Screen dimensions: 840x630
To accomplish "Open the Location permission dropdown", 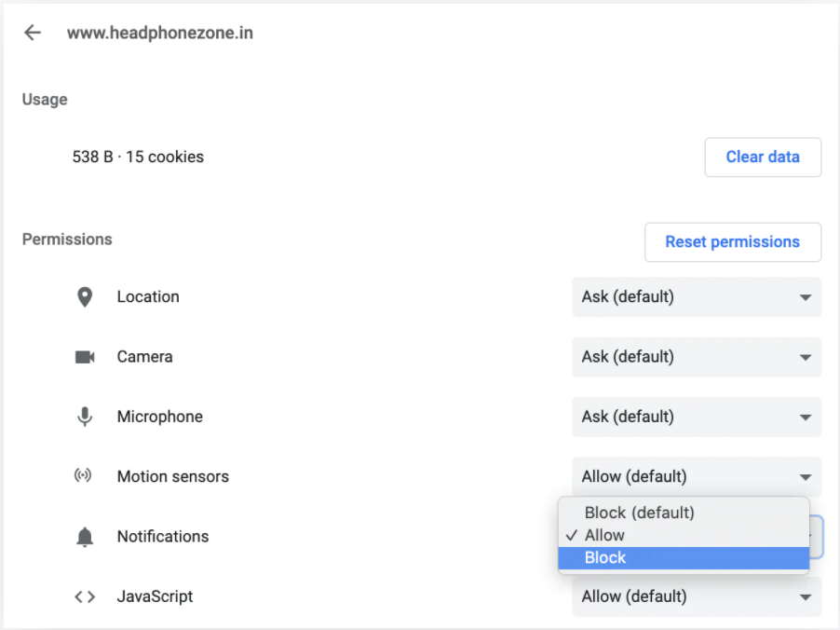I will click(696, 297).
